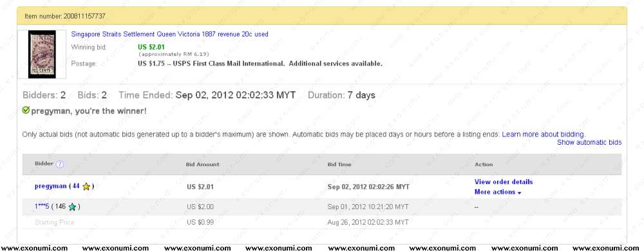Select the US $2.01 amount in pregyman's row
644x251 pixels.
point(200,187)
